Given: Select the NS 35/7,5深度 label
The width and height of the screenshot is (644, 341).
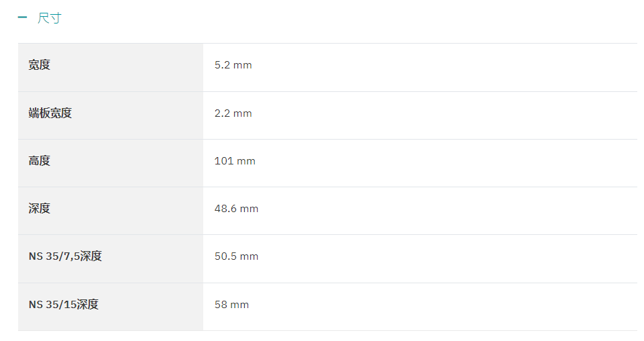Looking at the screenshot, I should click(65, 256).
